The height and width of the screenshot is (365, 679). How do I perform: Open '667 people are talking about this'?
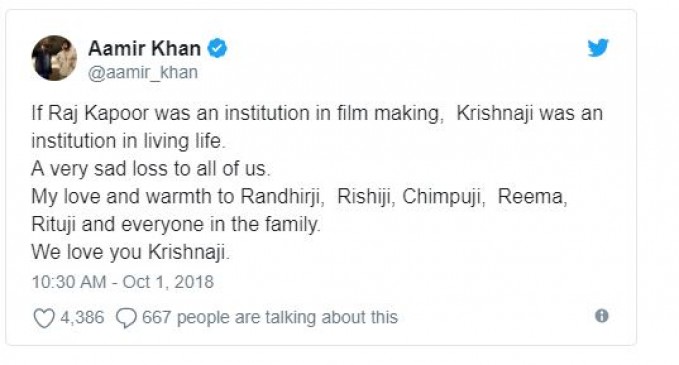pos(270,317)
